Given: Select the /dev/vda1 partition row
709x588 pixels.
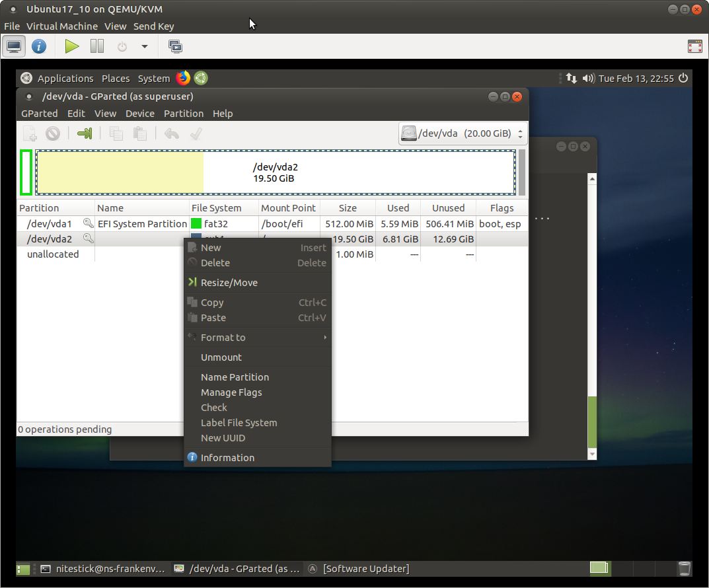Looking at the screenshot, I should point(272,224).
